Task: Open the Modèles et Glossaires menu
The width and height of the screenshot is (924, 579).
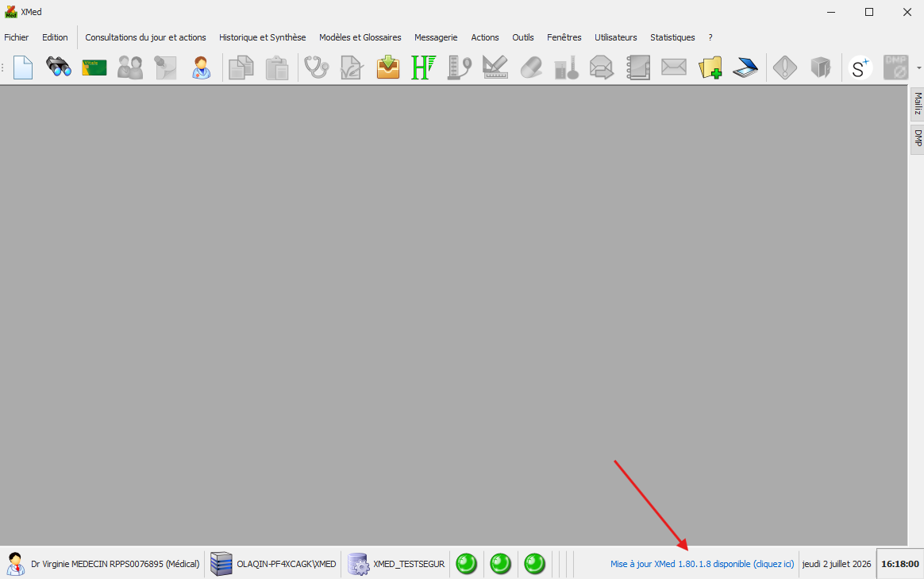Action: pos(360,37)
